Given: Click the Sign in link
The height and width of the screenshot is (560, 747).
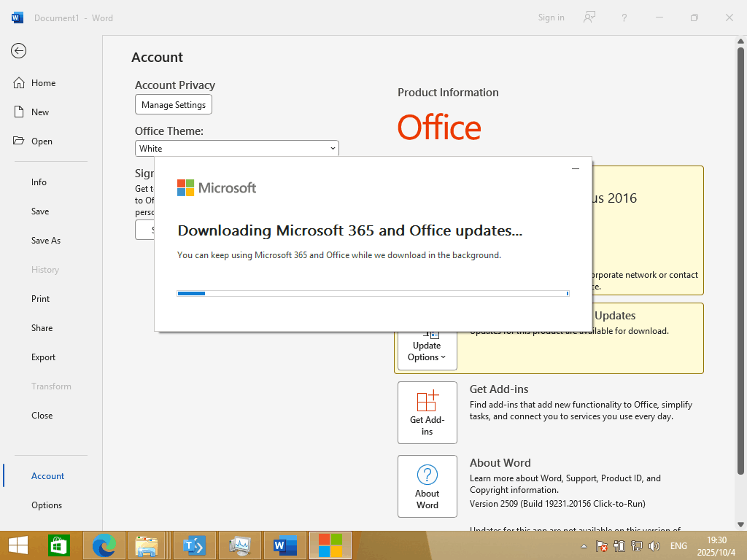Looking at the screenshot, I should (551, 17).
